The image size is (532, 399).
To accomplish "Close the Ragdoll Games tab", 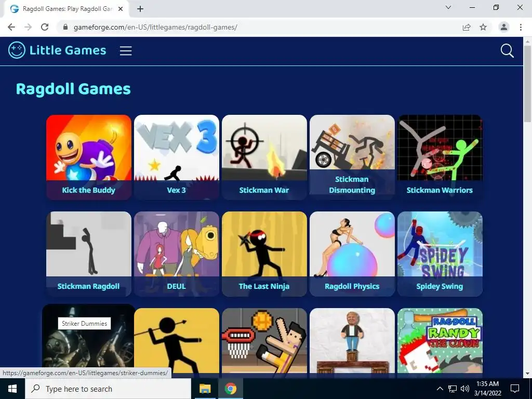I will point(121,9).
